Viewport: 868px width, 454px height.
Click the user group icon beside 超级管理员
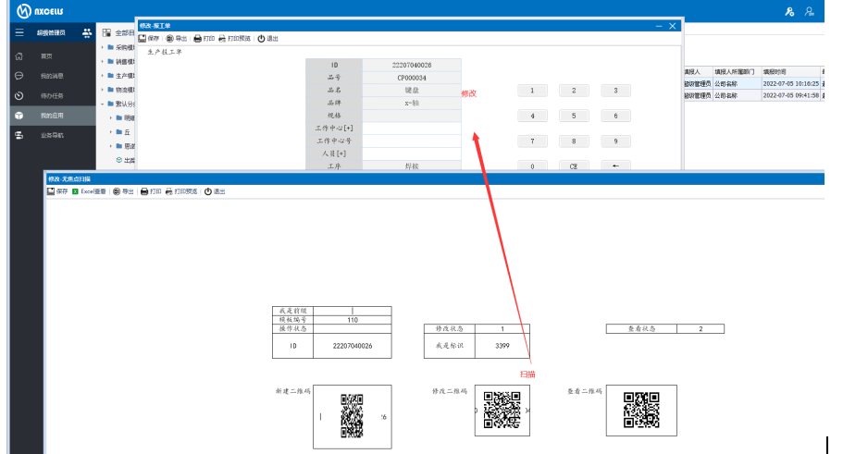point(87,32)
